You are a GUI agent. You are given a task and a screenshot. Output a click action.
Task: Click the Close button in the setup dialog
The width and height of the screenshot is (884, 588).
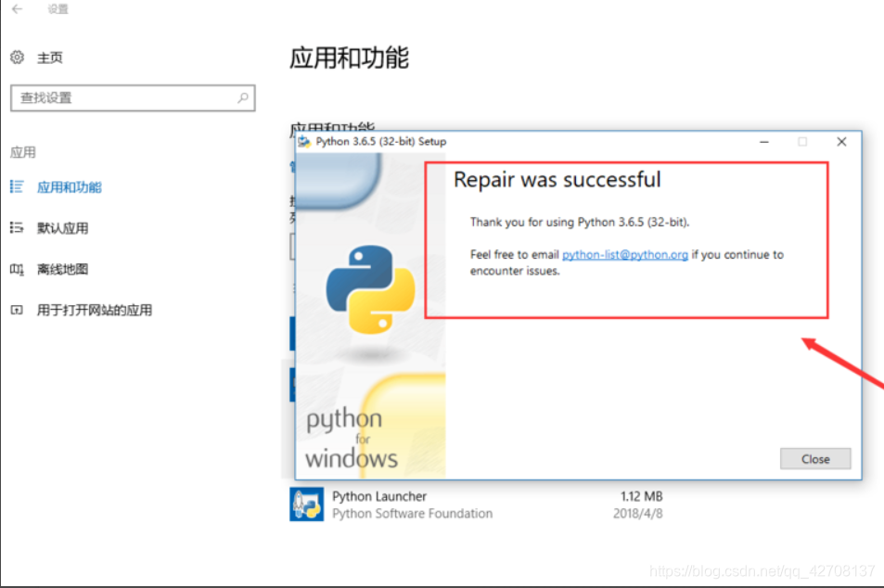814,458
